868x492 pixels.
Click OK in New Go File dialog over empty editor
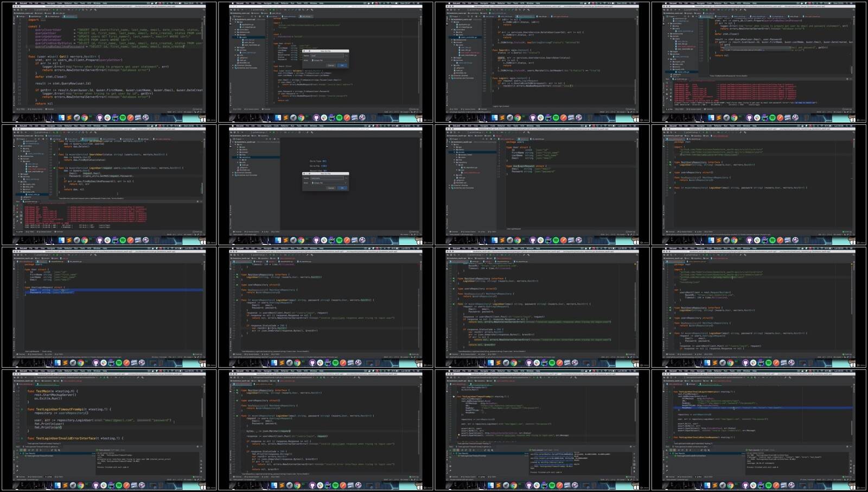(342, 188)
